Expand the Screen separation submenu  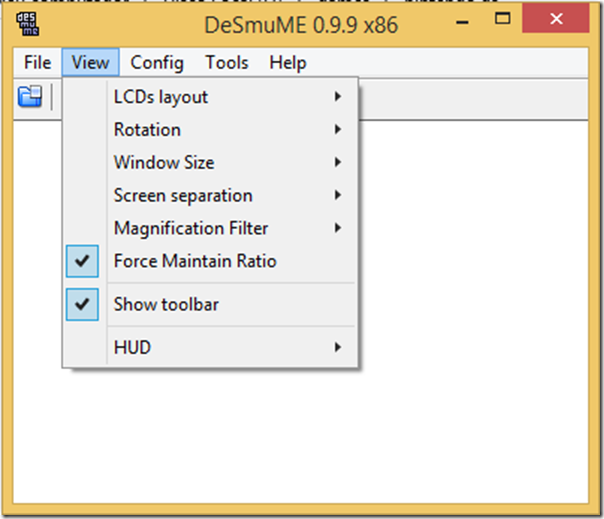click(210, 195)
